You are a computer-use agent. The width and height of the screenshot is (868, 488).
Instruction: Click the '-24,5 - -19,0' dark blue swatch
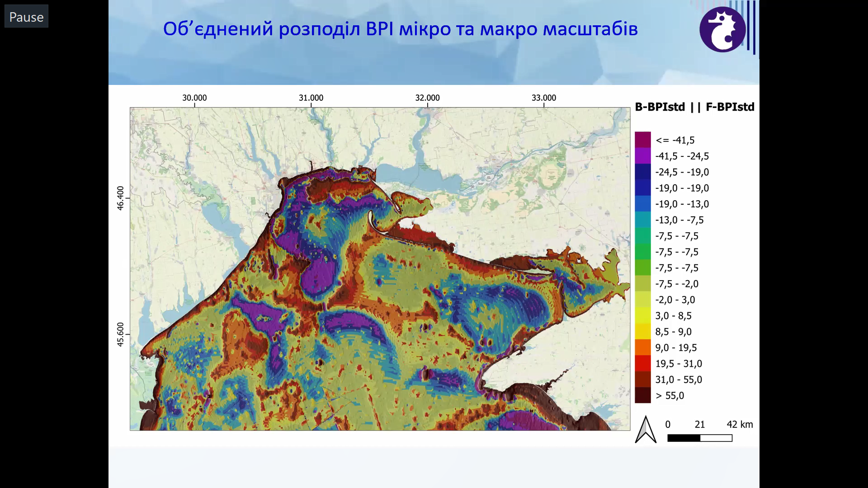click(x=642, y=172)
